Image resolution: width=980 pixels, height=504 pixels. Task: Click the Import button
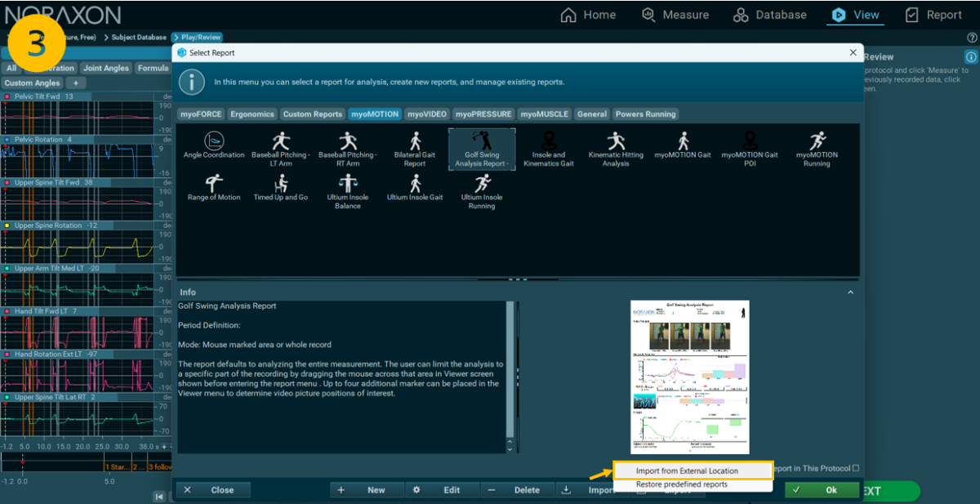[586, 490]
